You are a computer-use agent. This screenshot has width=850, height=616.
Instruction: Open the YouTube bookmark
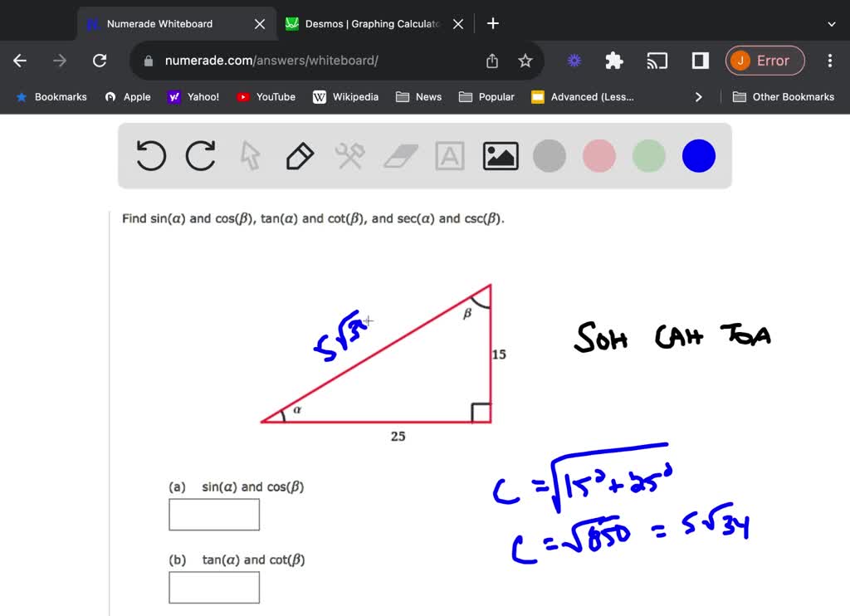point(266,96)
